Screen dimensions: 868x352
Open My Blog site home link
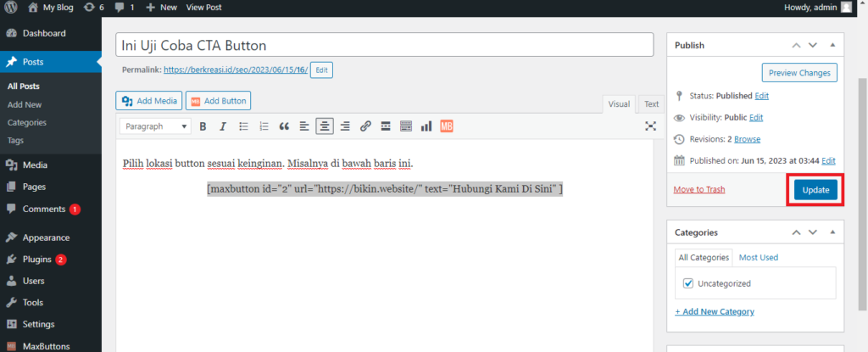tap(50, 7)
